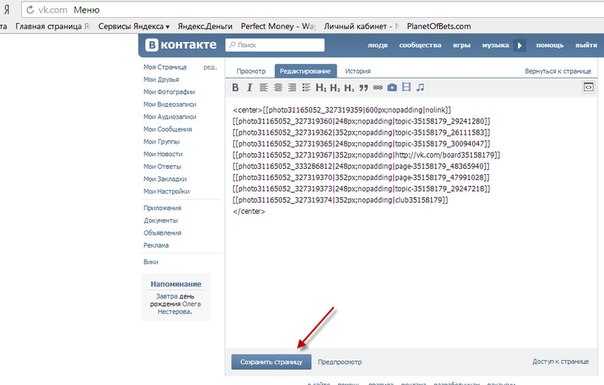Open Мои Закладки in sidebar
The width and height of the screenshot is (604, 385).
point(165,179)
